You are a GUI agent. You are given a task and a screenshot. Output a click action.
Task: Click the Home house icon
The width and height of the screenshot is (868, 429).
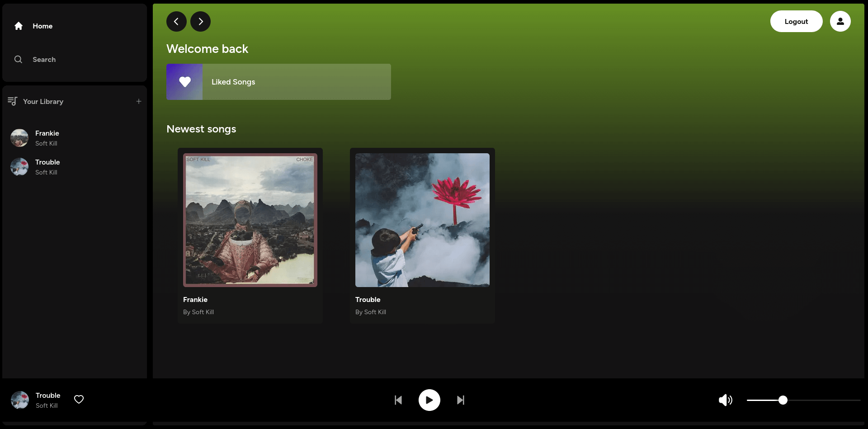click(x=19, y=26)
